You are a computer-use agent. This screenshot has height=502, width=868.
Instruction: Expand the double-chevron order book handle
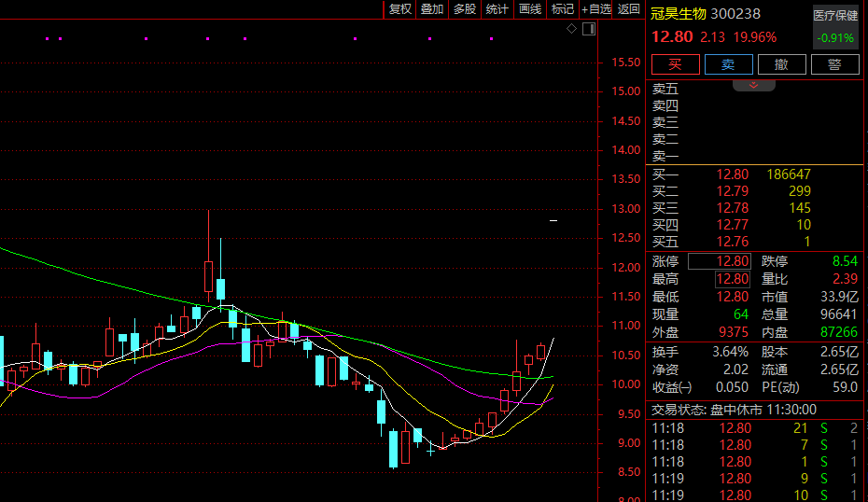pos(754,85)
